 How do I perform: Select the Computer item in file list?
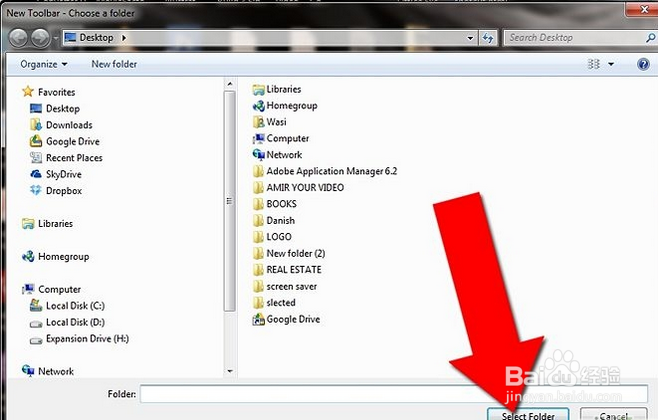click(x=281, y=138)
